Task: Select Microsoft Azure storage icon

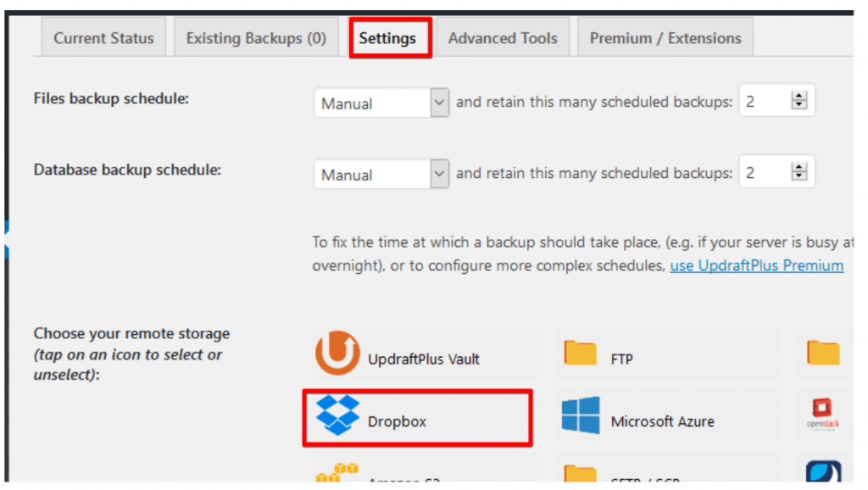Action: coord(581,416)
